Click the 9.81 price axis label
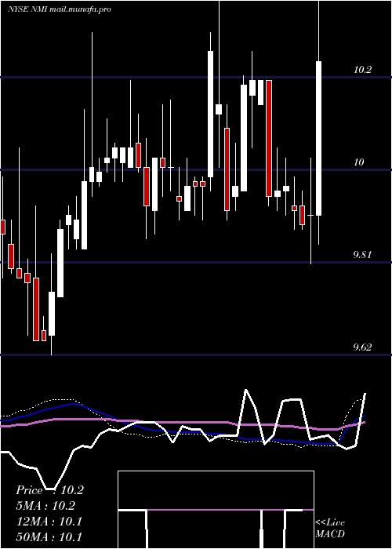392x549 pixels. pyautogui.click(x=362, y=255)
